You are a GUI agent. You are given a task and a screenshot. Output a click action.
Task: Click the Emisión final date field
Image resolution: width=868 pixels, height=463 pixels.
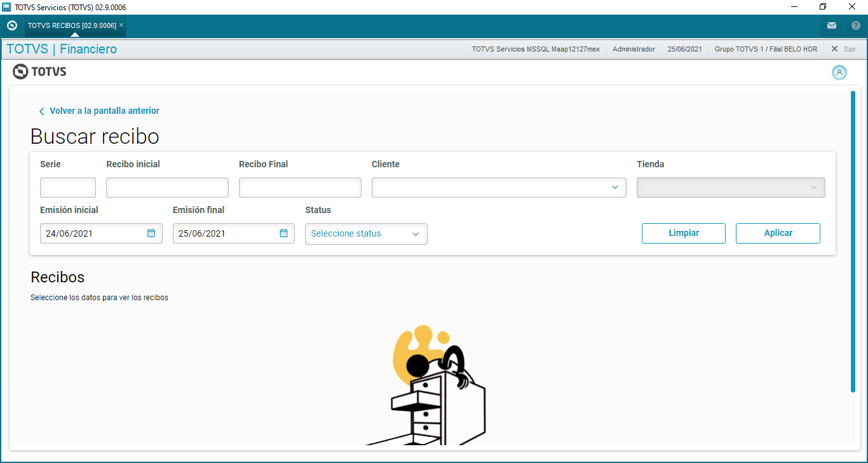[234, 233]
